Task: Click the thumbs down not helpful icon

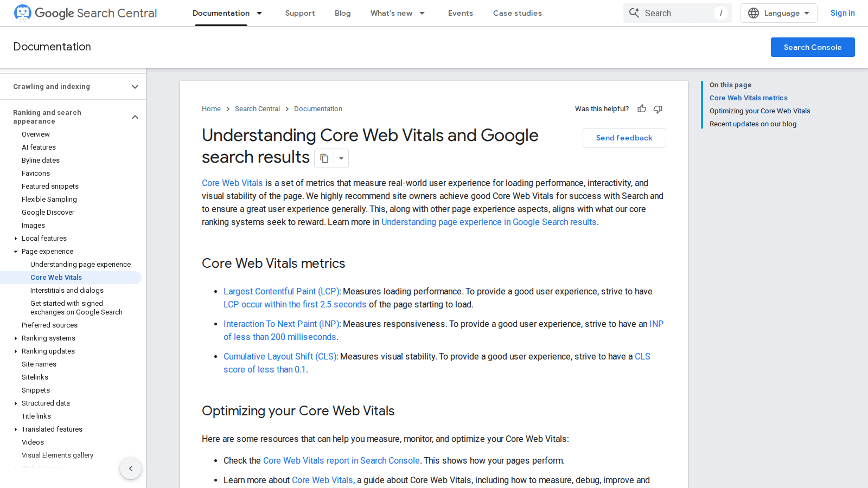Action: (658, 109)
